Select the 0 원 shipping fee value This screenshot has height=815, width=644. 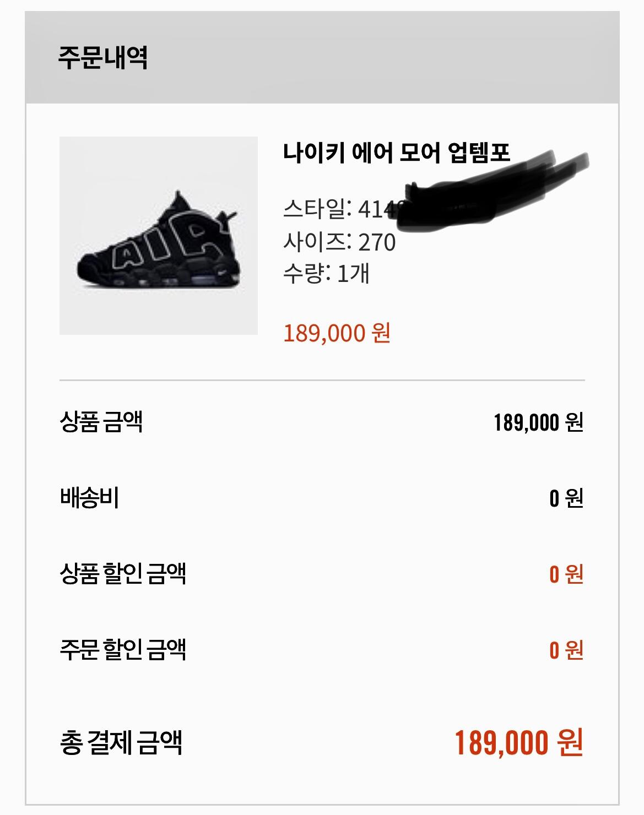click(566, 498)
